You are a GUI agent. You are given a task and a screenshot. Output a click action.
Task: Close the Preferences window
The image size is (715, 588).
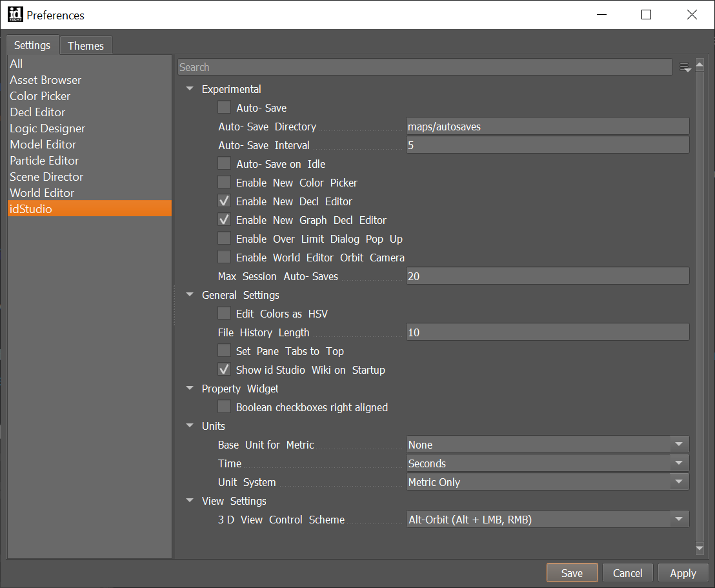click(692, 15)
